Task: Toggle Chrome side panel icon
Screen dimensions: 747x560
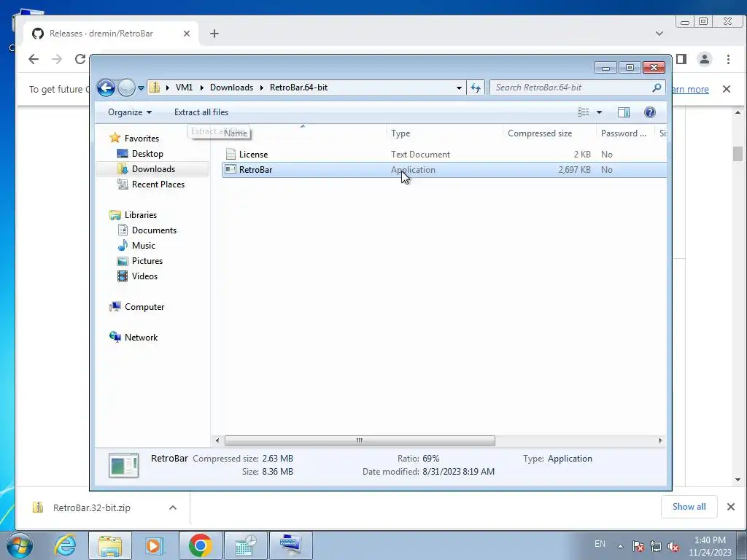Action: [681, 59]
